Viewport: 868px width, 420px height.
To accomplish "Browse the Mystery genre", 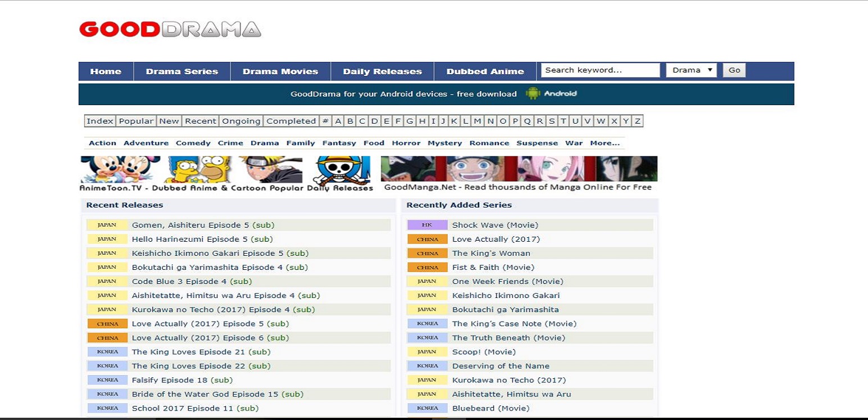I will (445, 143).
